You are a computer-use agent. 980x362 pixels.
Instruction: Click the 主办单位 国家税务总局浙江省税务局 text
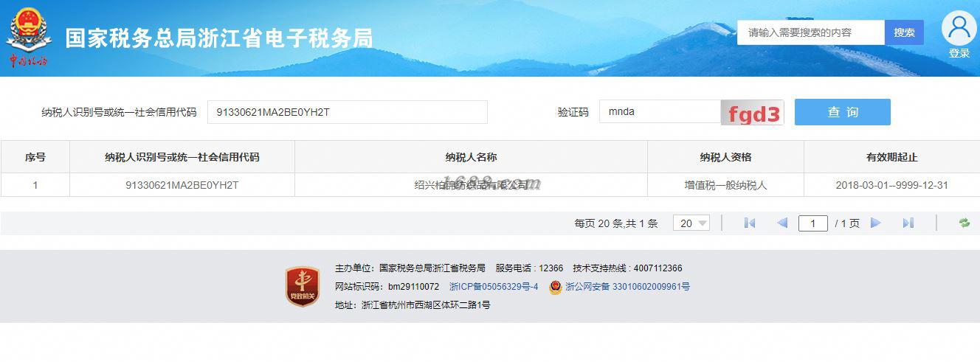point(410,268)
